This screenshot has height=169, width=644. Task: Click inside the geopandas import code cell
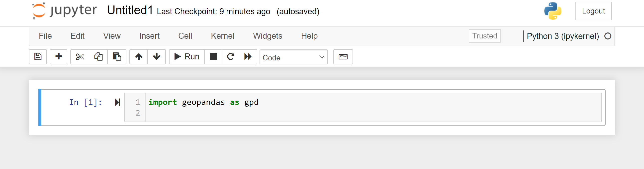click(350, 107)
